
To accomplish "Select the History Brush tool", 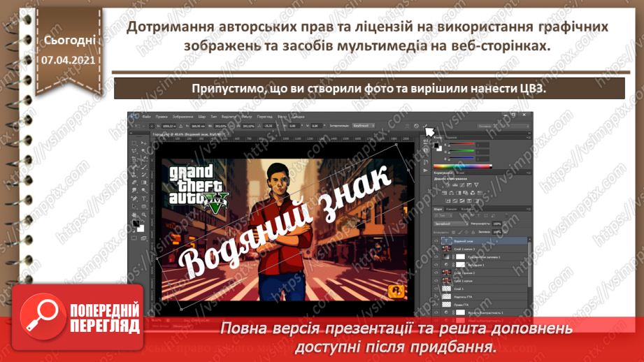I will pyautogui.click(x=144, y=175).
